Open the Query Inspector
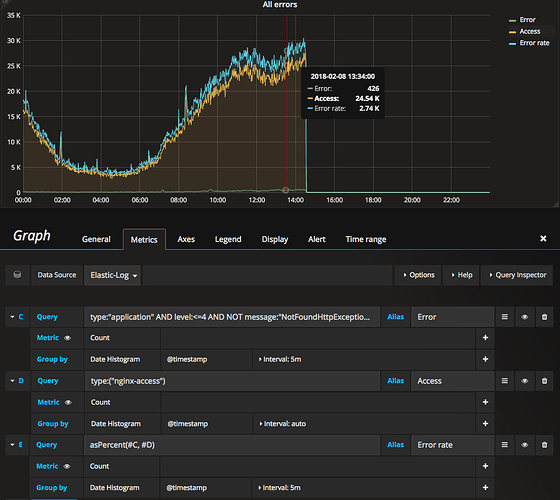This screenshot has width=560, height=500. click(517, 275)
